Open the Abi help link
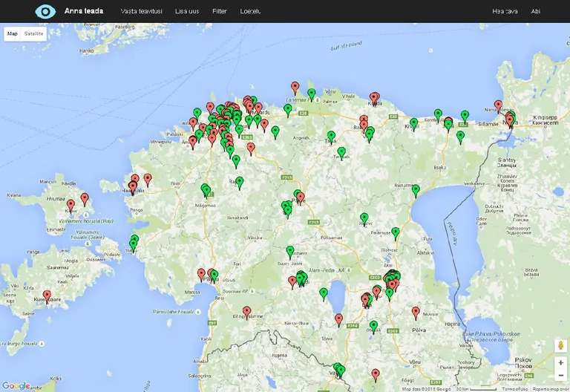The width and height of the screenshot is (570, 392). 535,11
